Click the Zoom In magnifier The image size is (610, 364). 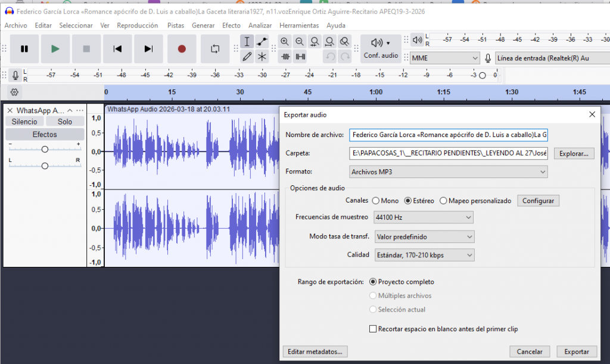coord(285,42)
